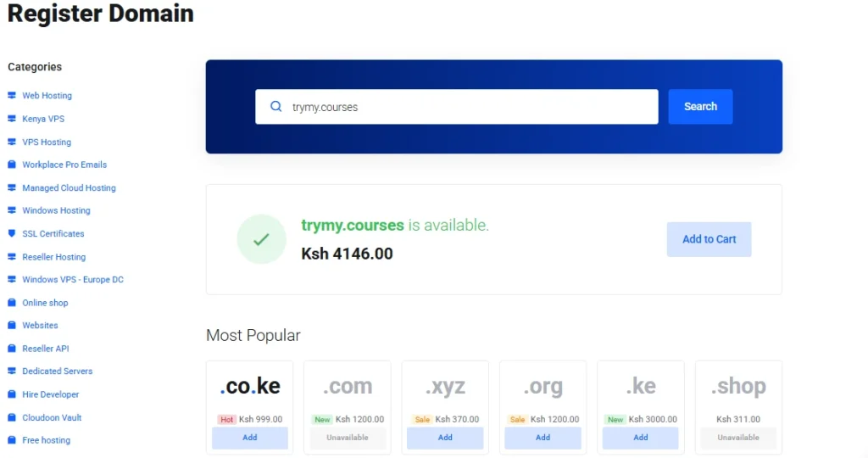Viewport: 868px width, 458px height.
Task: Add trymy.courses to cart
Action: tap(709, 239)
